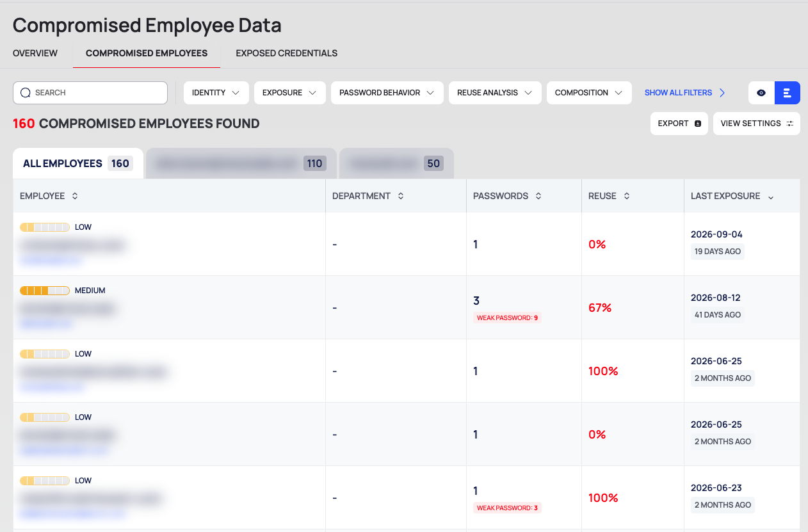Click the View Settings sliders icon
Image resolution: width=808 pixels, height=532 pixels.
click(x=789, y=124)
